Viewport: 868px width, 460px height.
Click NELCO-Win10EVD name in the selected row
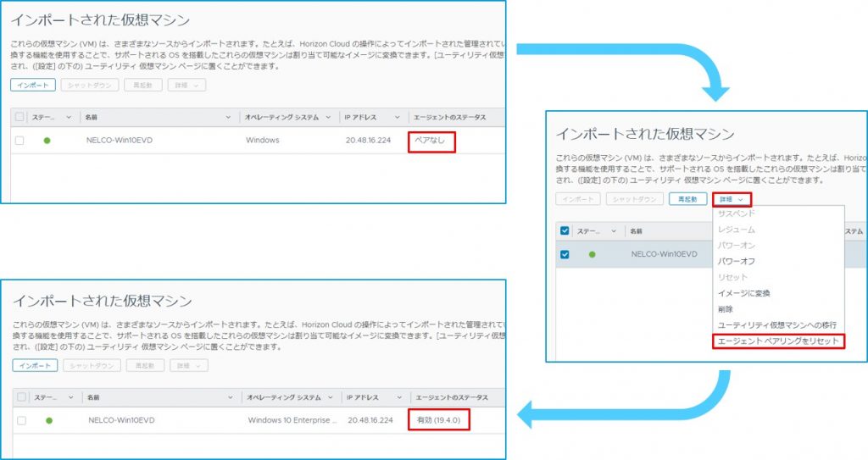click(665, 255)
